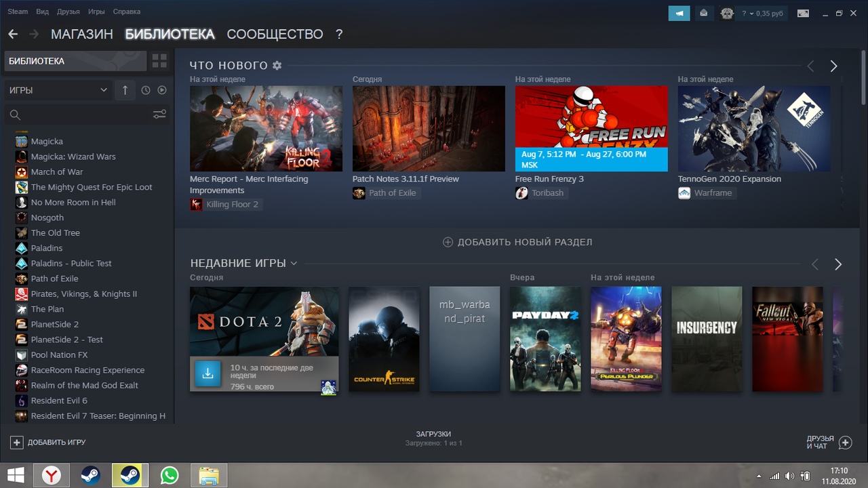Open the Free Run Frenzy 3 thumbnail
Image resolution: width=868 pixels, height=488 pixels.
(591, 128)
